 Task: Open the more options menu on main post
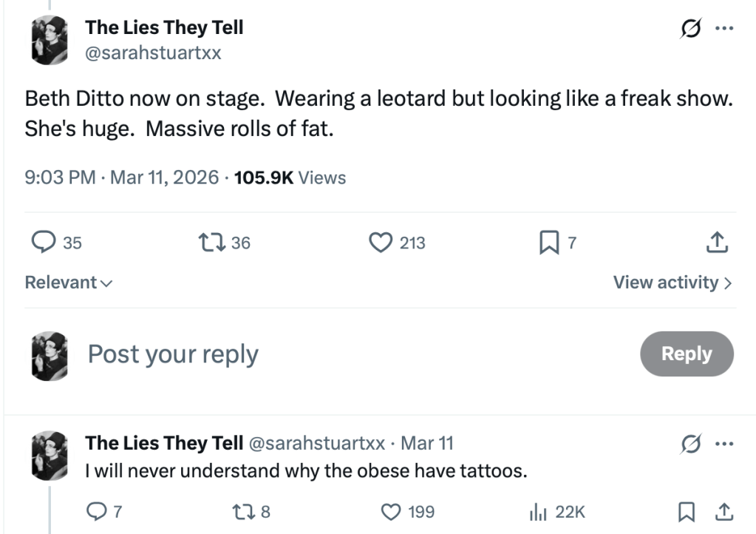click(x=724, y=29)
